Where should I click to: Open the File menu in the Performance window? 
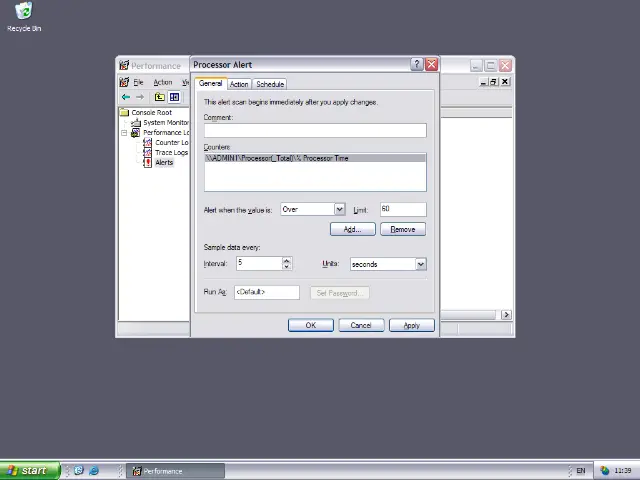[x=138, y=82]
